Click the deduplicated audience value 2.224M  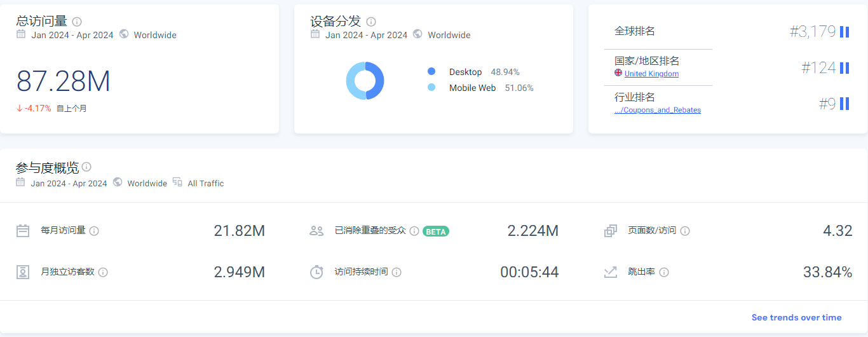pos(533,231)
